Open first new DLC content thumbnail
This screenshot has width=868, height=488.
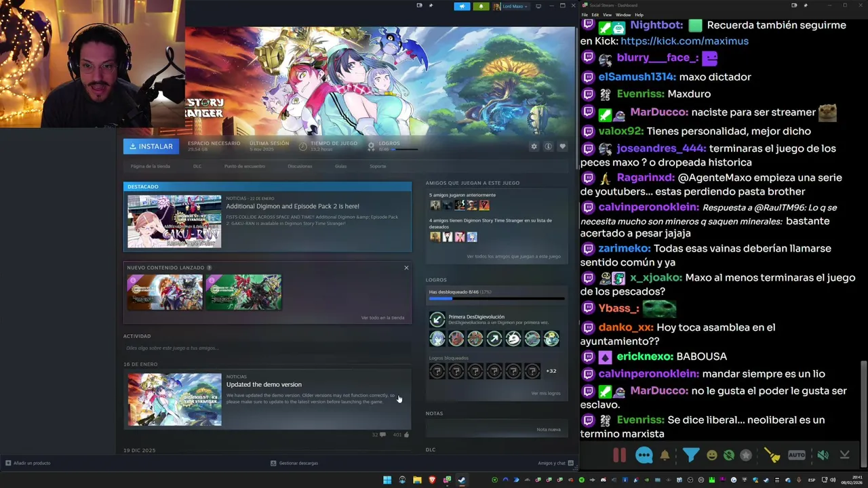click(x=165, y=292)
